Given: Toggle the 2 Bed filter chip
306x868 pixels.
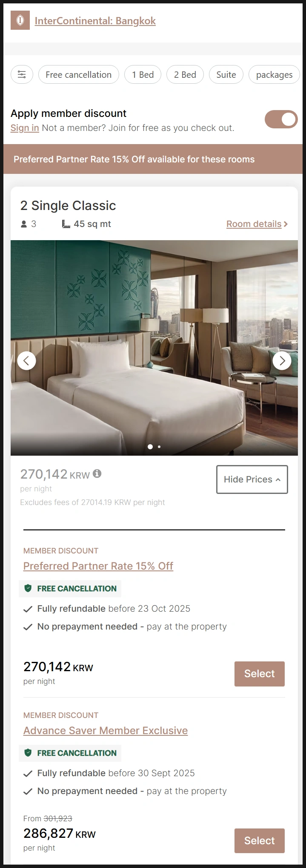Looking at the screenshot, I should (185, 75).
